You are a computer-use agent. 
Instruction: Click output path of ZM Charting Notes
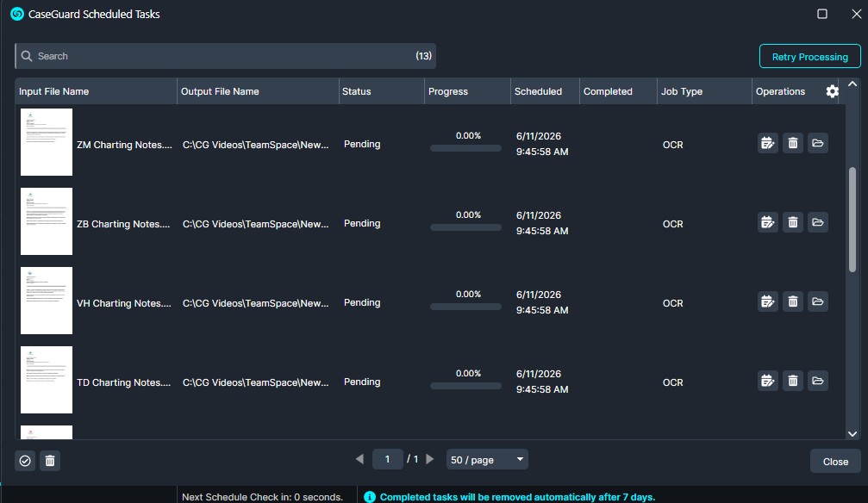(256, 145)
